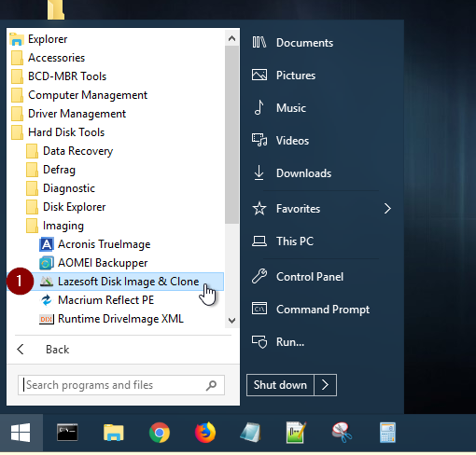Open the Snipping Tool taskbar icon
Image resolution: width=476 pixels, height=455 pixels.
pos(342,433)
